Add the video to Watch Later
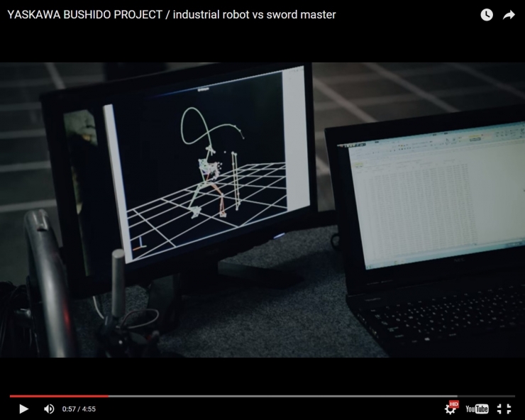 (x=487, y=15)
